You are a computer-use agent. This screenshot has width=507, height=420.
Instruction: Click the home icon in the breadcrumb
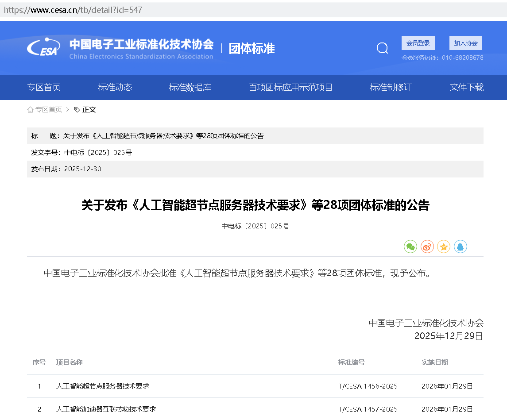click(x=30, y=109)
